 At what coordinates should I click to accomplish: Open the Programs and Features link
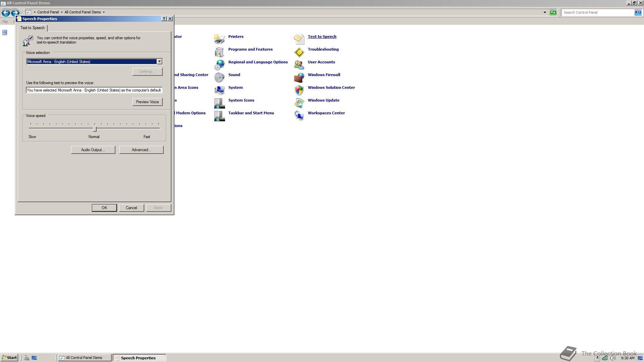[250, 49]
